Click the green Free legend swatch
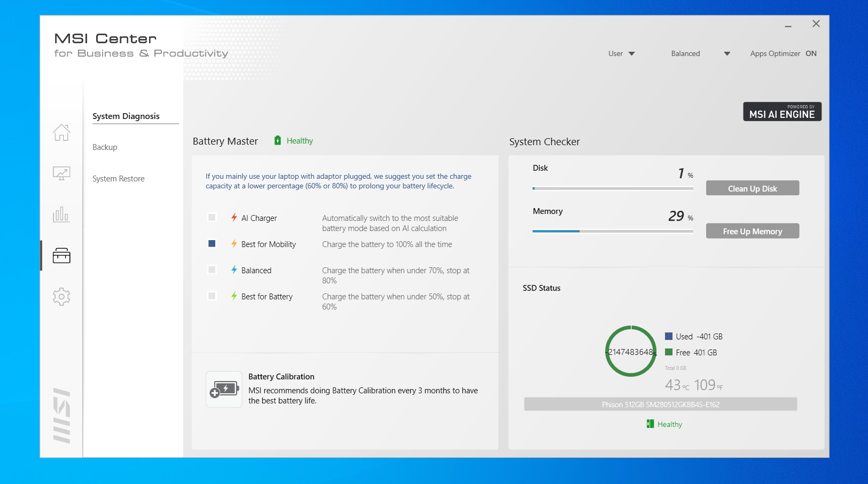 [669, 352]
